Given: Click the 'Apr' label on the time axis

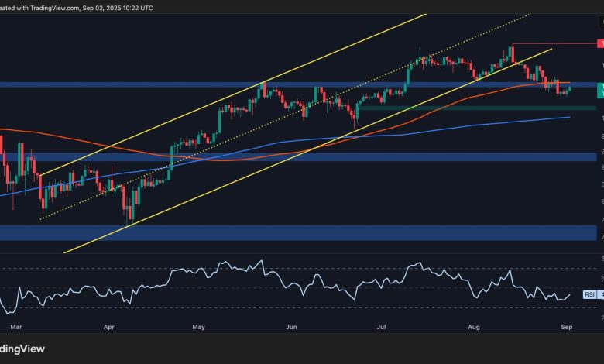Looking at the screenshot, I should (109, 327).
